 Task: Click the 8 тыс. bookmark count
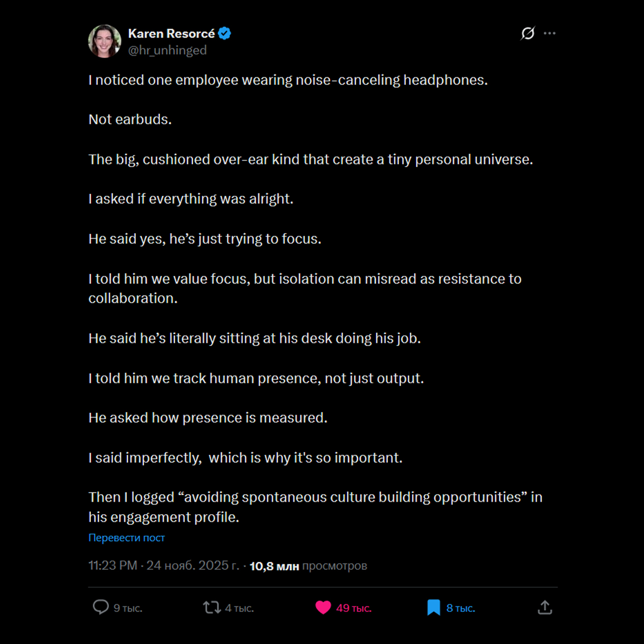pyautogui.click(x=461, y=608)
